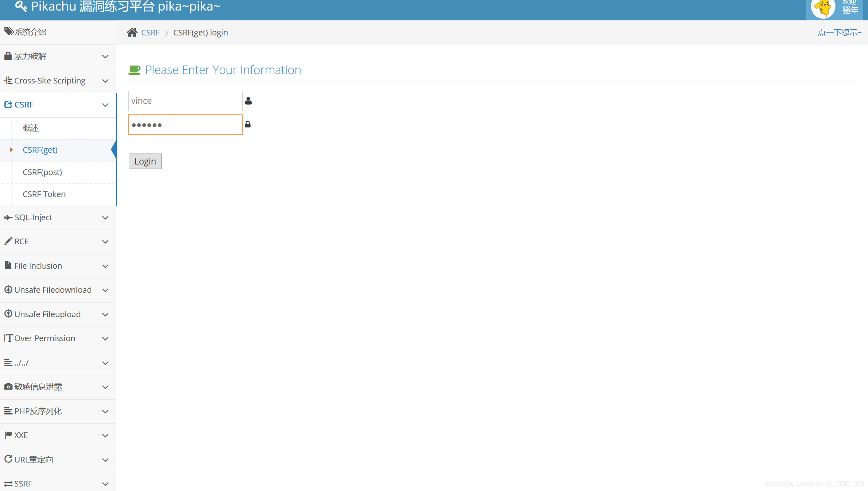The width and height of the screenshot is (868, 491).
Task: Click the Unsafe Fileupload arrow icon
Action: pyautogui.click(x=8, y=313)
